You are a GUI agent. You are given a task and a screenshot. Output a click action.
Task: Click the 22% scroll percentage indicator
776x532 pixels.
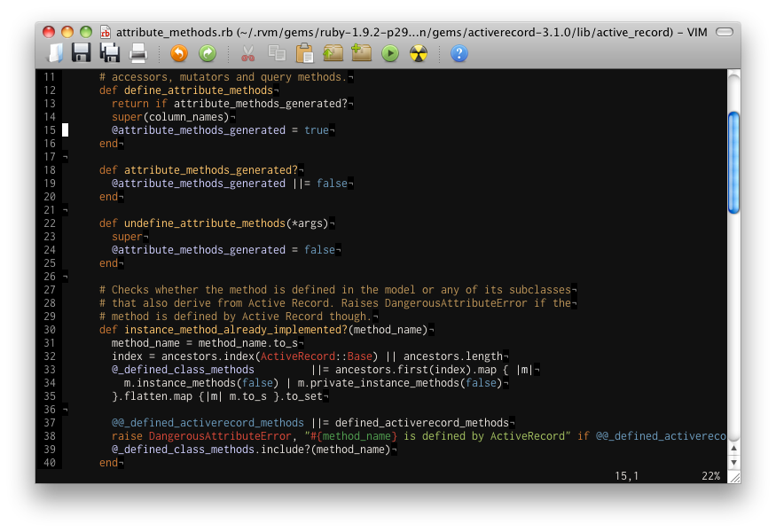pos(710,476)
